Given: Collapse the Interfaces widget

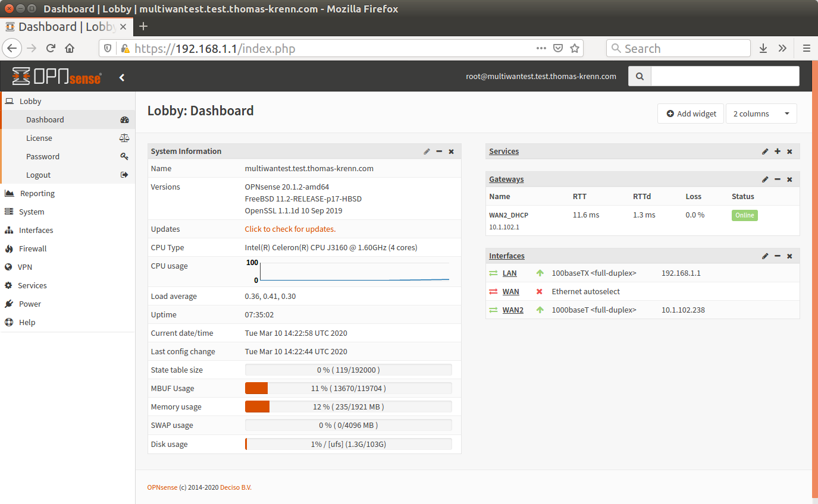Looking at the screenshot, I should pos(778,256).
